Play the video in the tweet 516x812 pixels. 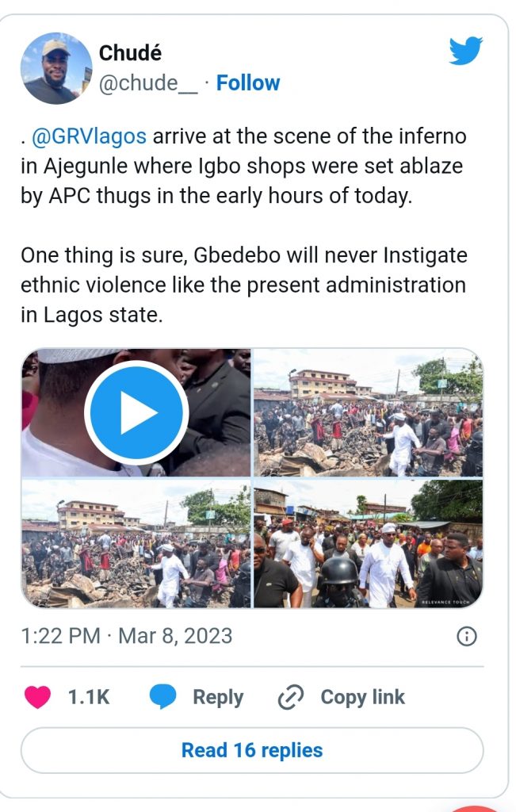(x=136, y=412)
